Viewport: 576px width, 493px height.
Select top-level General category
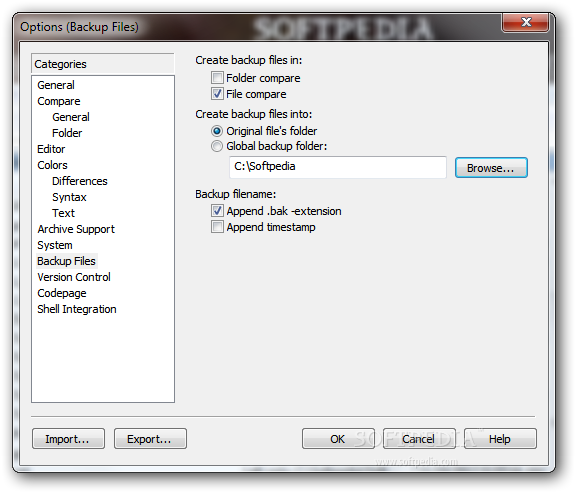tap(56, 85)
